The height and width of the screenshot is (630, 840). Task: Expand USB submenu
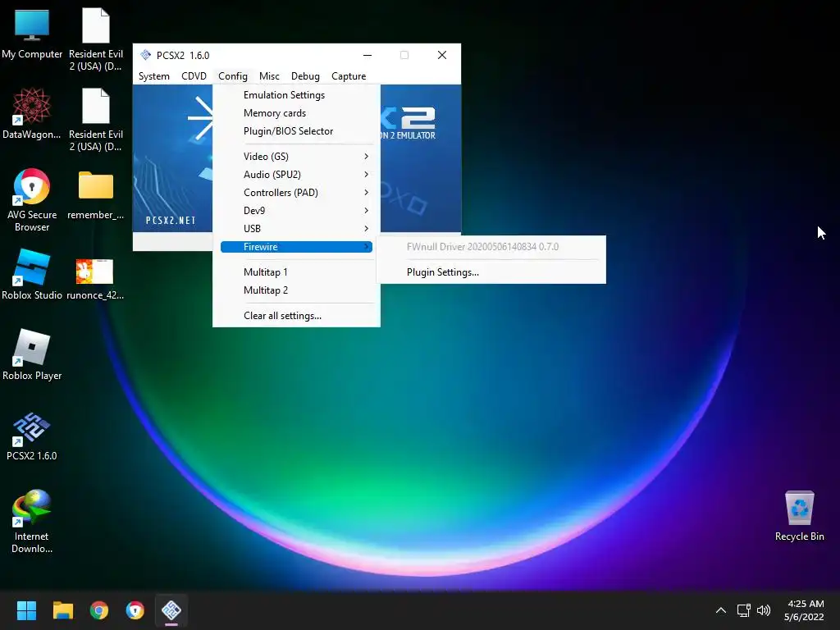pos(296,229)
